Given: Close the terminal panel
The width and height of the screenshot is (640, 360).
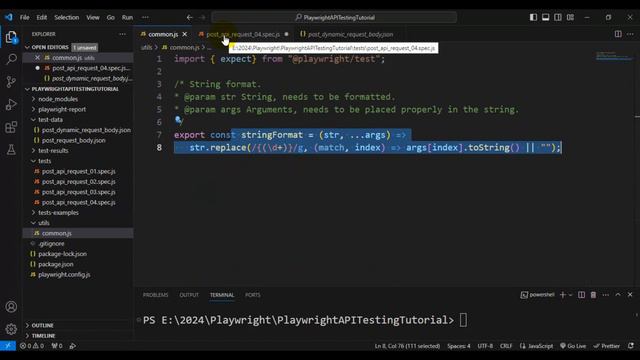Looking at the screenshot, I should pos(630,295).
